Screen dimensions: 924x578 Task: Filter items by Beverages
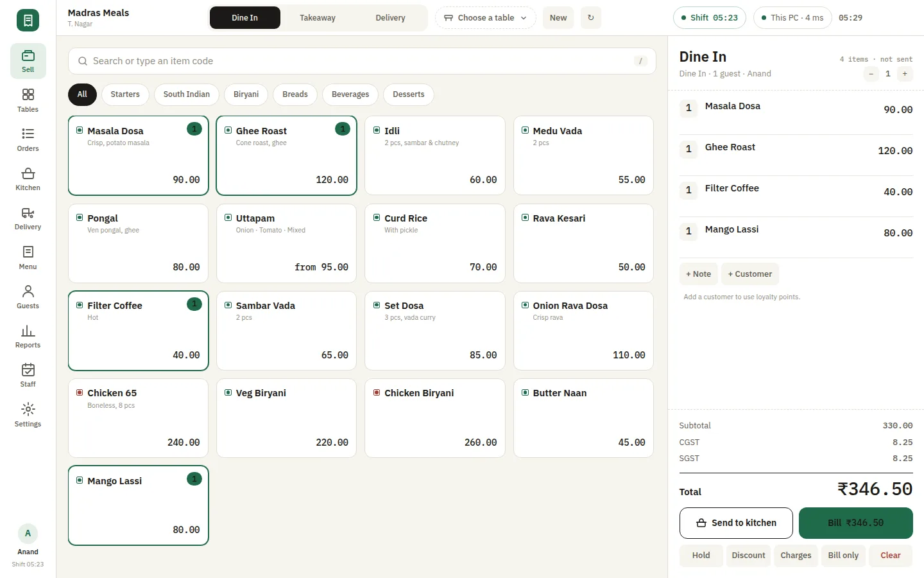pos(350,94)
